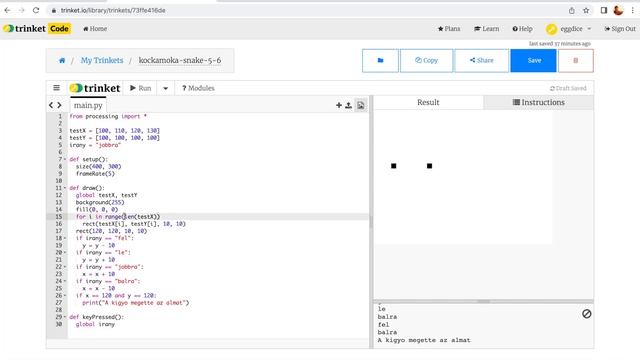This screenshot has width=640, height=360.
Task: Upload a file with the upload icon
Action: click(x=349, y=105)
